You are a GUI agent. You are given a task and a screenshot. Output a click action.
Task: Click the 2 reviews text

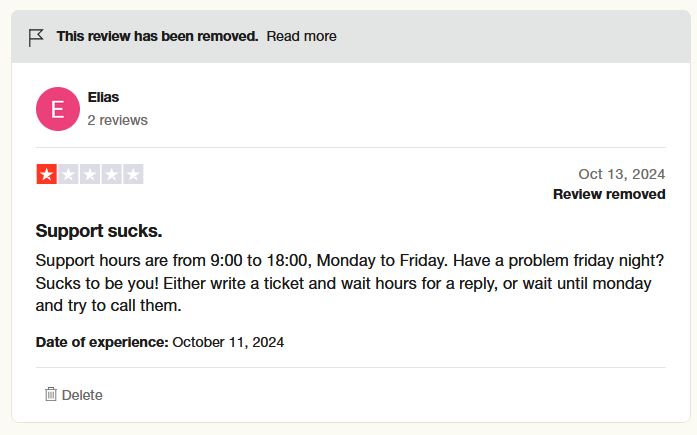point(117,120)
